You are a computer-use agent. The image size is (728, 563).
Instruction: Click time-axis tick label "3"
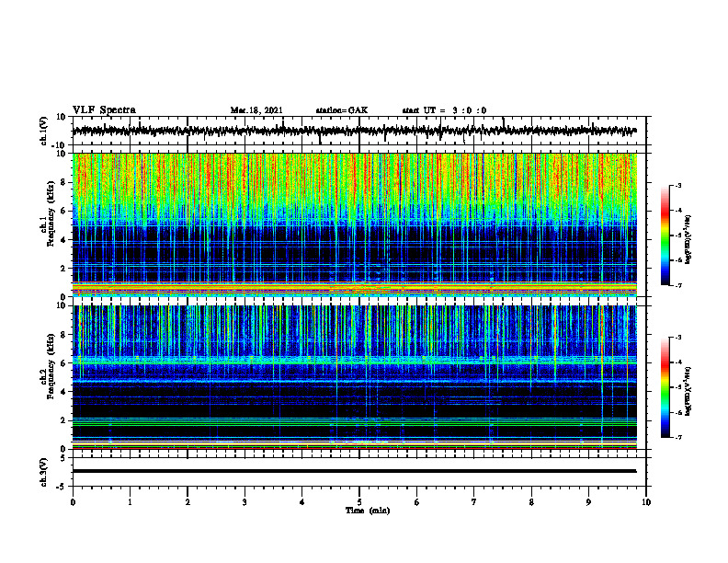click(245, 502)
